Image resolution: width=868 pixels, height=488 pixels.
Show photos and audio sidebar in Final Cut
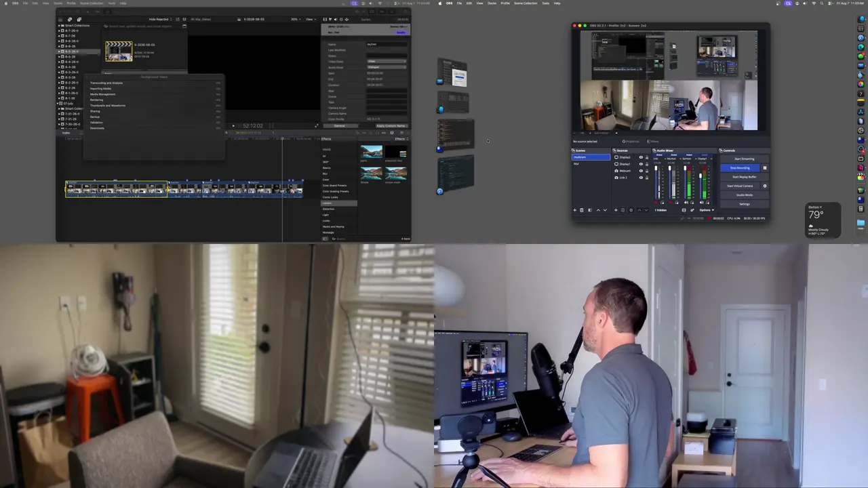point(70,19)
